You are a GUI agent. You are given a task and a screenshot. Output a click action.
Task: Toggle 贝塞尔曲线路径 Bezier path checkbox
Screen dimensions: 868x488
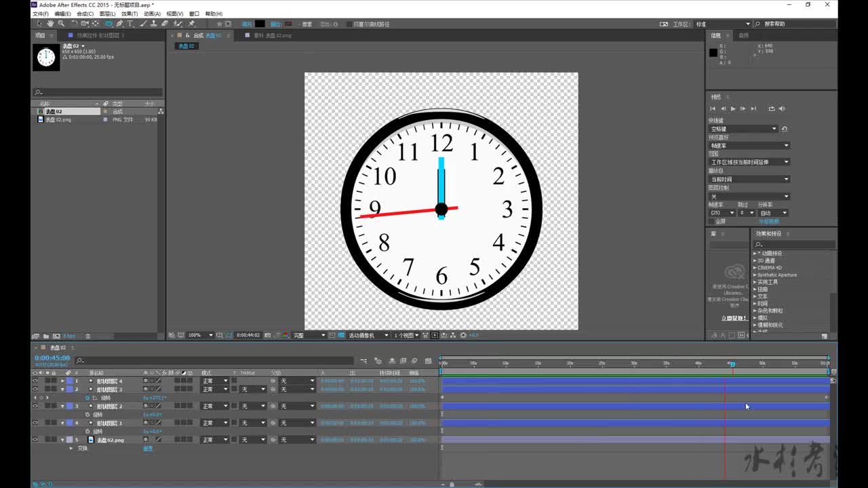pos(349,24)
